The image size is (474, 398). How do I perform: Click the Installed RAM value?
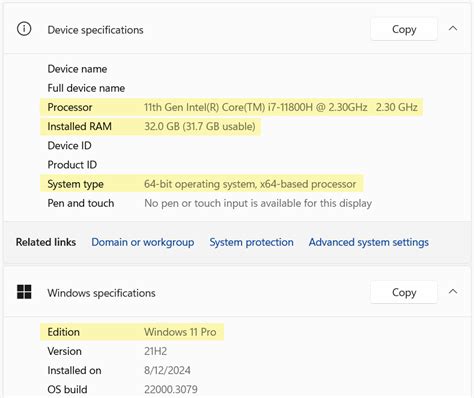click(200, 127)
